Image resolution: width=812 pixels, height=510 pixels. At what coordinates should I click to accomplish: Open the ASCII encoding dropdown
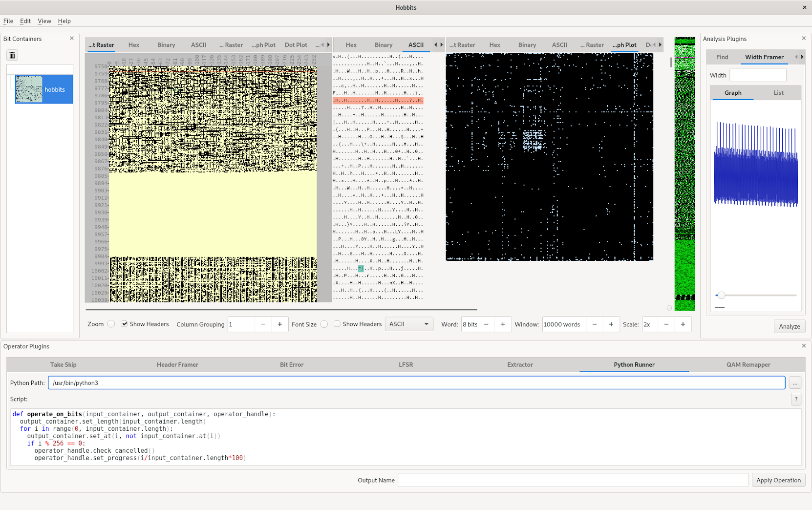pos(409,324)
